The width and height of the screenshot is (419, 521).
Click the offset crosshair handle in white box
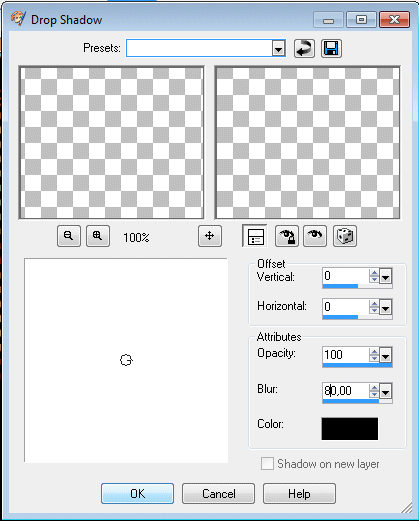(126, 360)
